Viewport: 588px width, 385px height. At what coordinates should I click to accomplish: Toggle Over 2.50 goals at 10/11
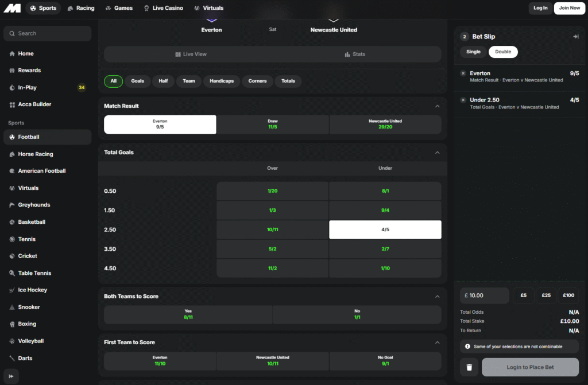tap(272, 230)
